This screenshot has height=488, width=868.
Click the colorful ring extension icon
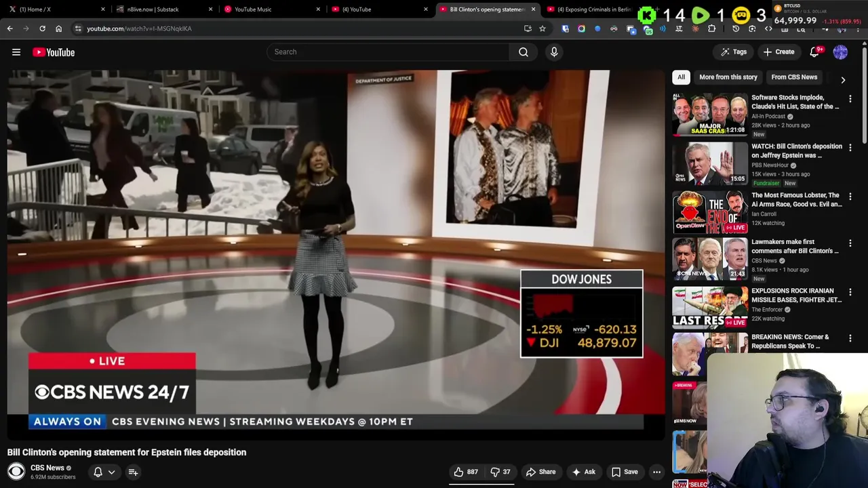click(x=581, y=28)
